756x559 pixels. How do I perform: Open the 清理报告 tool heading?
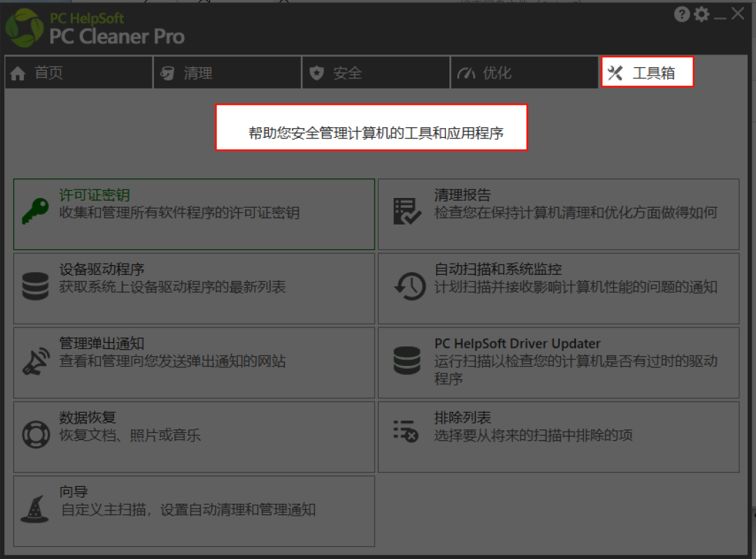463,194
